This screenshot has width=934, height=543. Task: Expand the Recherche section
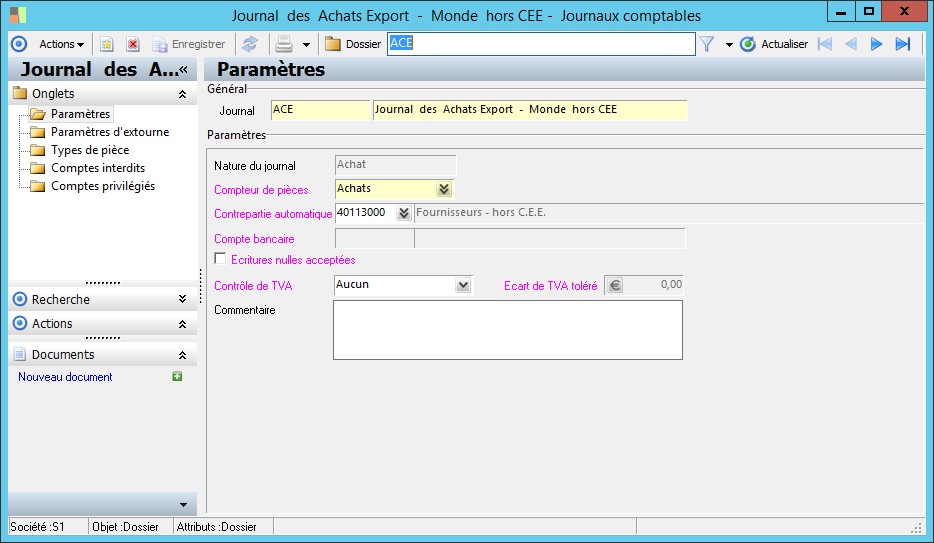182,299
